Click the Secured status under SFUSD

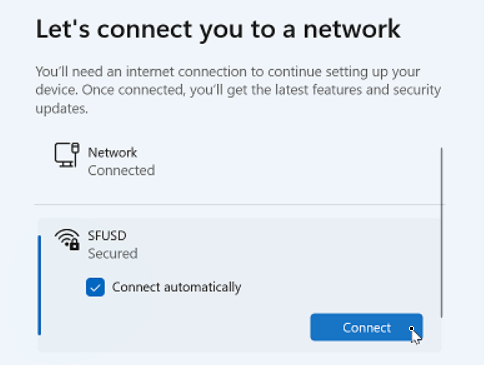113,254
